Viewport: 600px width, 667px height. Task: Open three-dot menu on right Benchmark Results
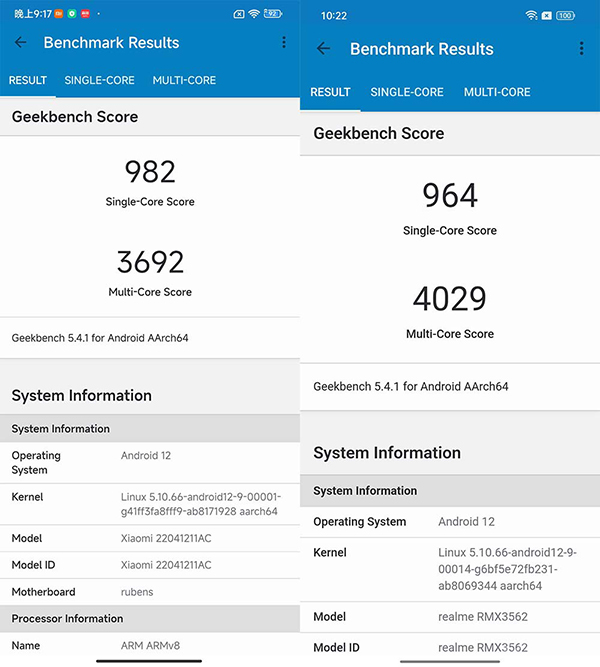pyautogui.click(x=581, y=49)
